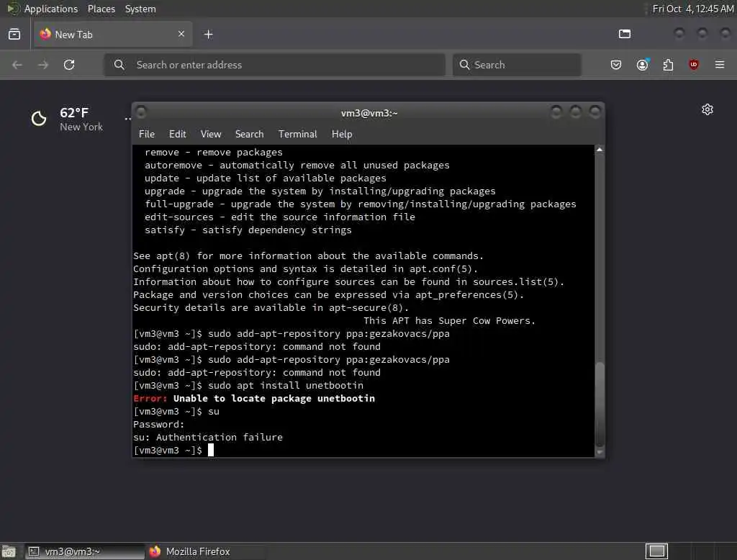Click the 62°F weather temperature
This screenshot has width=737, height=560.
point(74,113)
